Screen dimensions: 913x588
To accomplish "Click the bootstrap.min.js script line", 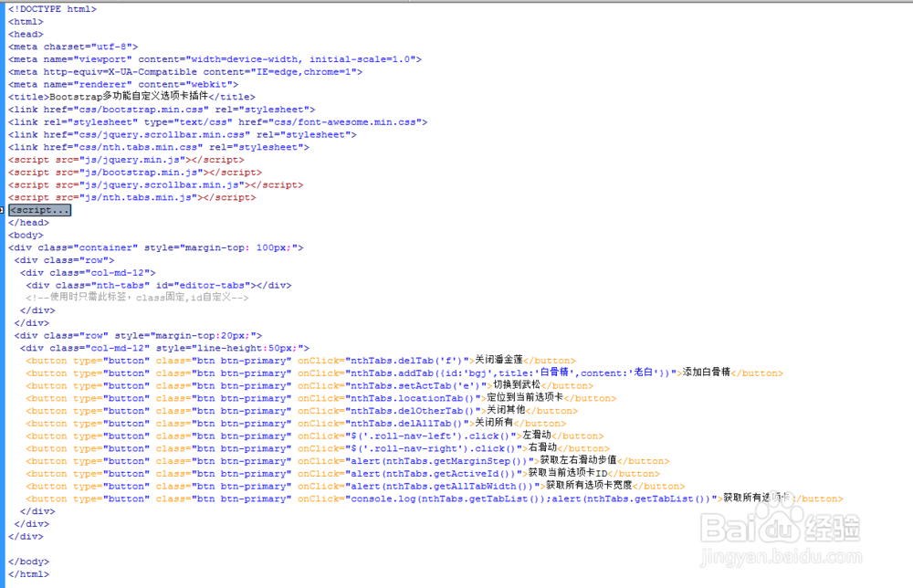I will click(x=135, y=173).
